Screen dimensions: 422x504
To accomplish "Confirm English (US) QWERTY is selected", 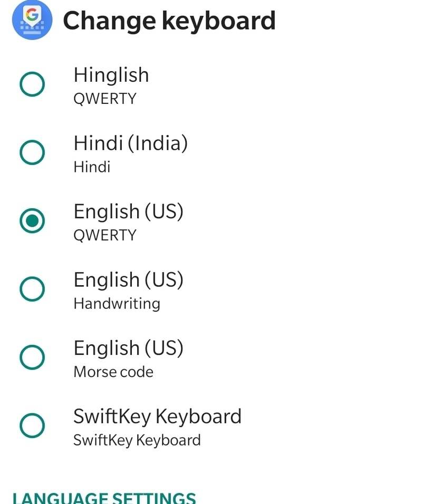I will click(33, 221).
